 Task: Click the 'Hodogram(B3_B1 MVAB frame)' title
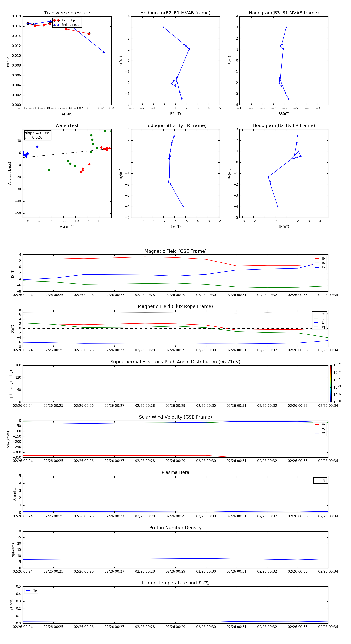284,13
